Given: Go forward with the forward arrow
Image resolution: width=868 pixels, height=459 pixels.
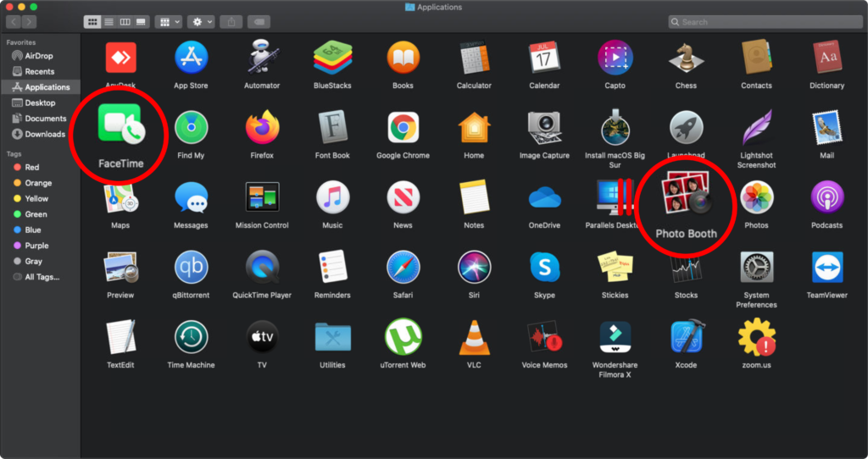Looking at the screenshot, I should [x=30, y=21].
